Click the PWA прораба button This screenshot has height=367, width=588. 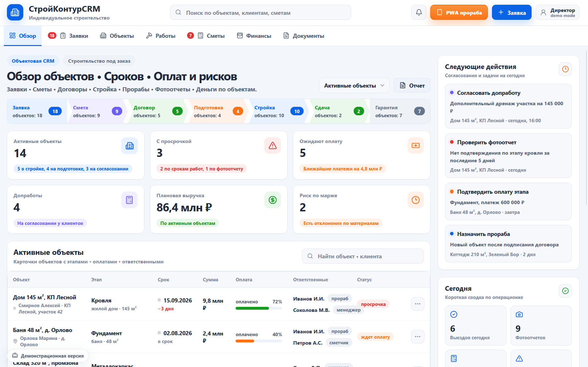(x=459, y=12)
